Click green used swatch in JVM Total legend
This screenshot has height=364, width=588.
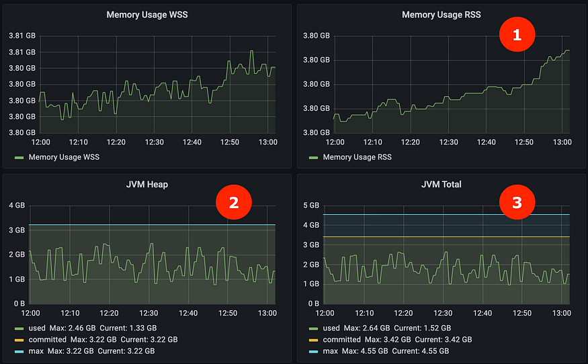coord(314,329)
